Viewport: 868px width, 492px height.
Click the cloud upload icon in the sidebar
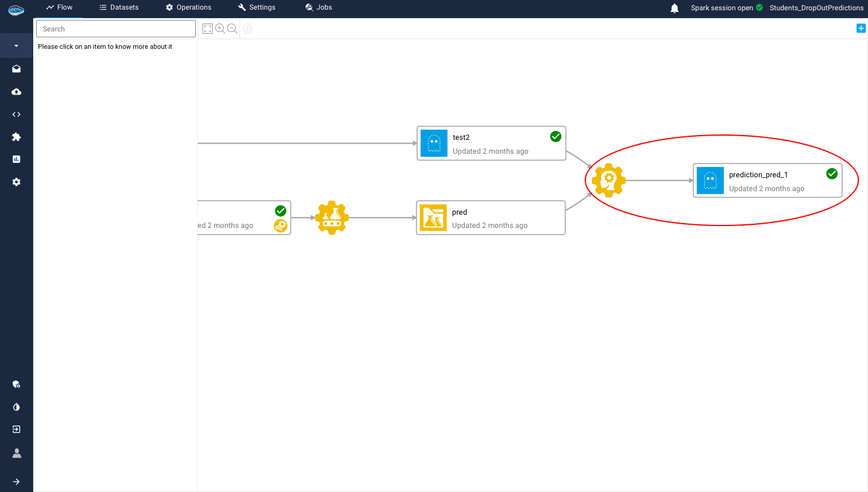coord(16,92)
